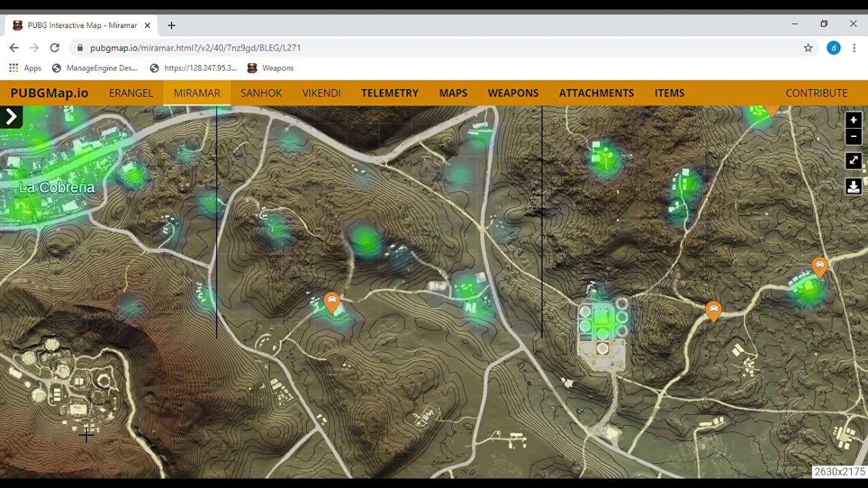Click the vehicle marker near the central road junction
This screenshot has width=868, height=488.
(x=332, y=302)
